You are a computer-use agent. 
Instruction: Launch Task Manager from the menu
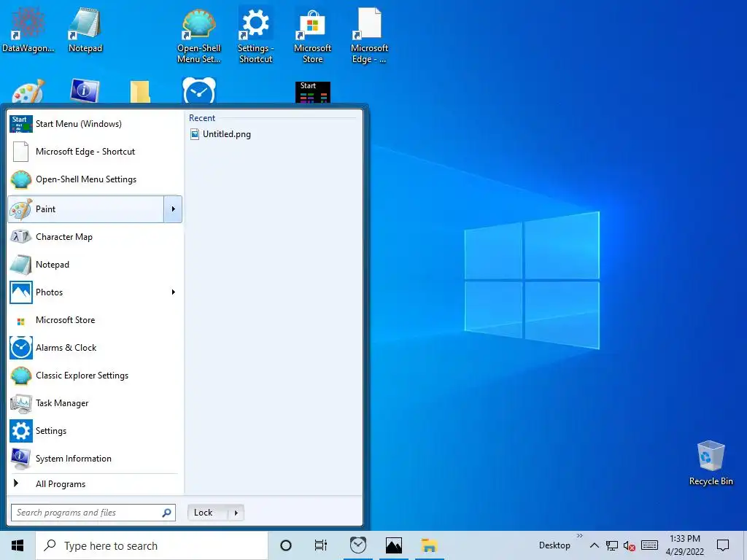point(95,402)
